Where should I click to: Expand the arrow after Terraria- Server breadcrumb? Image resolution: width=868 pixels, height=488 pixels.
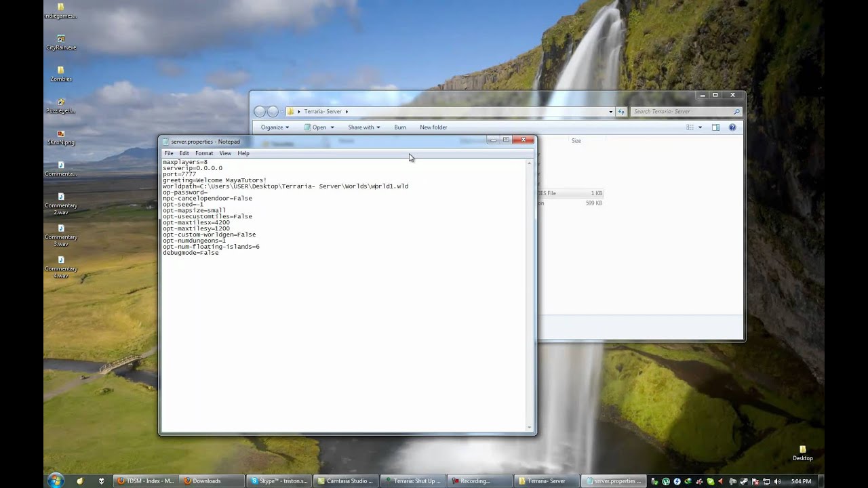click(x=347, y=112)
